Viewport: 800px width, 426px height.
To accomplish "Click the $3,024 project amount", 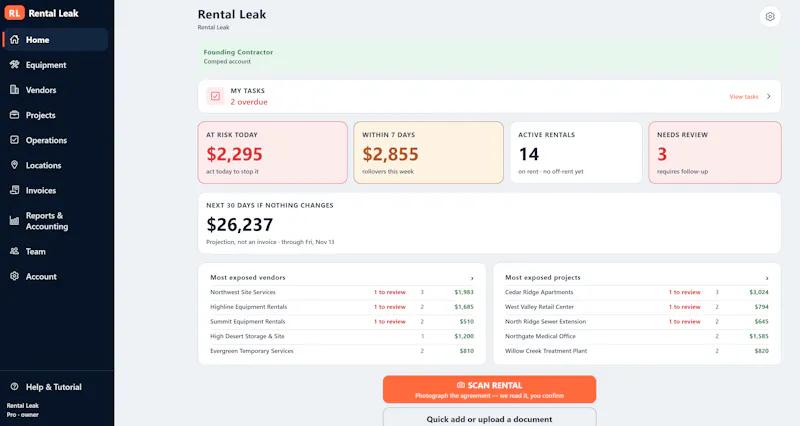I will pyautogui.click(x=759, y=292).
